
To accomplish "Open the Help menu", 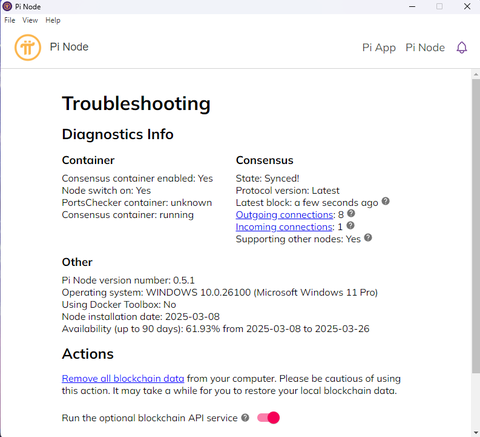I will point(53,20).
